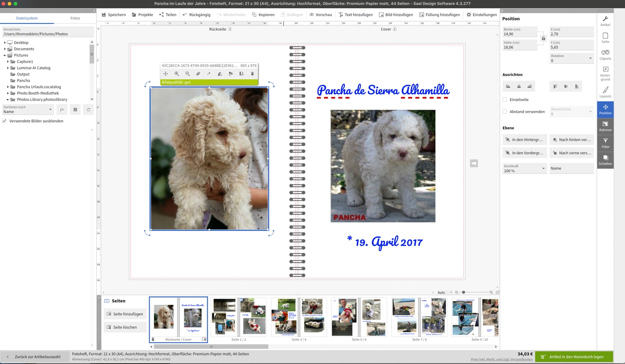
Task: Click 'Artikel in den Warenkorb legen'
Action: (x=574, y=357)
